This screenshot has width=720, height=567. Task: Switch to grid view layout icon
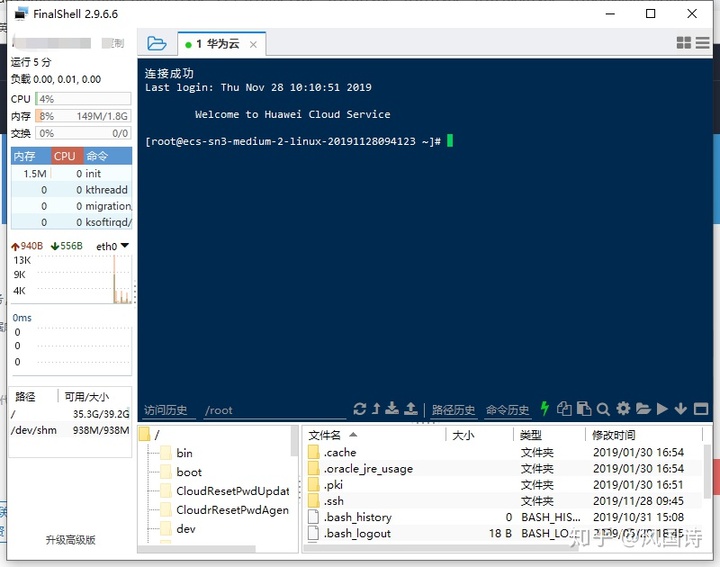tap(683, 43)
